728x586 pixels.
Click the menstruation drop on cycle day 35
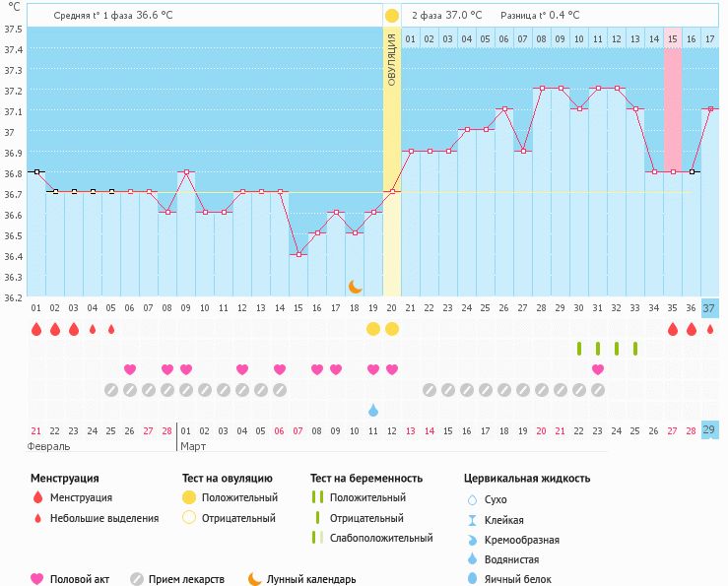673,329
